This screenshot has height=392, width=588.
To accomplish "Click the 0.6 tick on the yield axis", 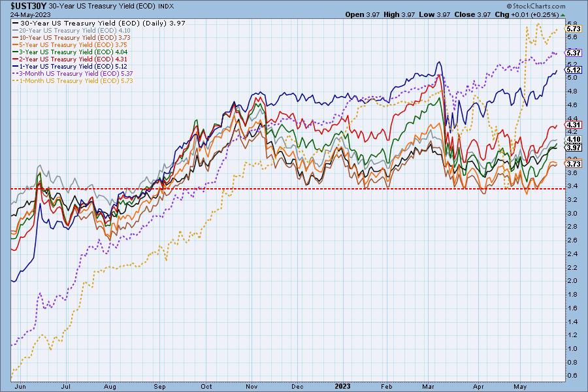I will point(572,376).
